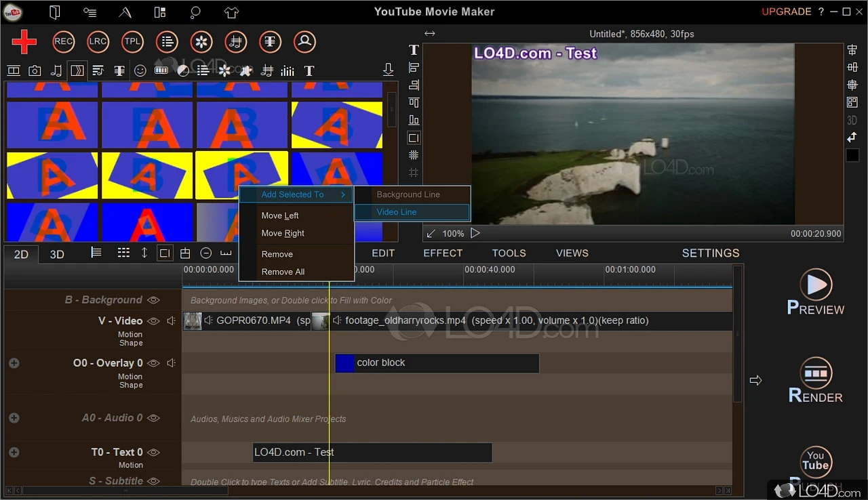Click the blue color block swatch on overlay
The height and width of the screenshot is (500, 868).
pyautogui.click(x=344, y=363)
